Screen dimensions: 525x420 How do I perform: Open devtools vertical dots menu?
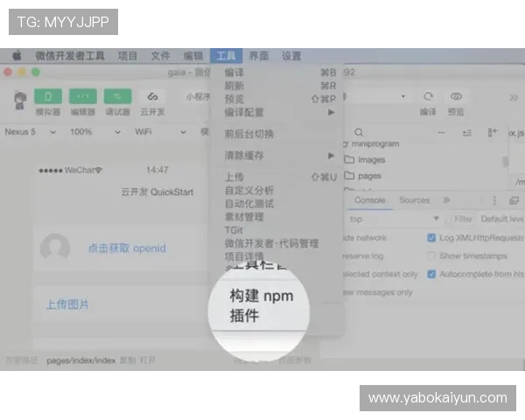pyautogui.click(x=494, y=200)
